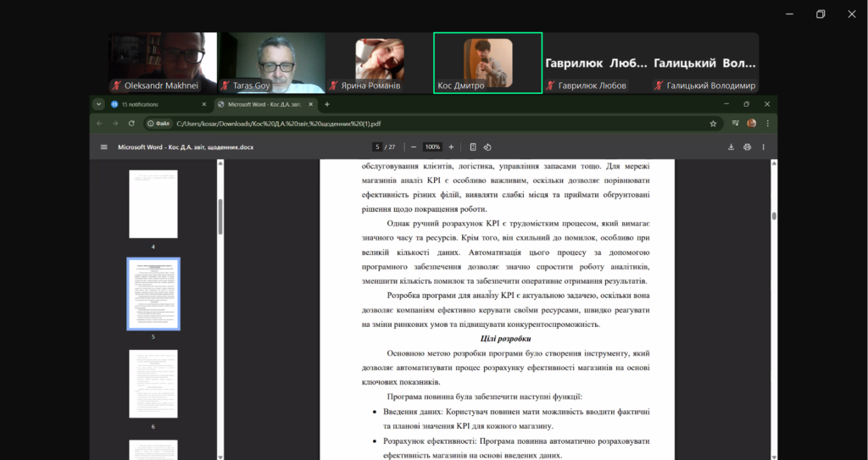Switch to the 15 notifications tab
868x460 pixels.
[153, 104]
